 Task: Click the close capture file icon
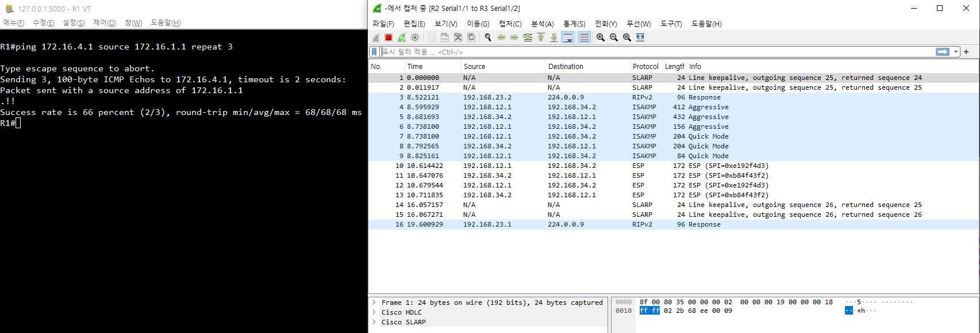[x=458, y=37]
